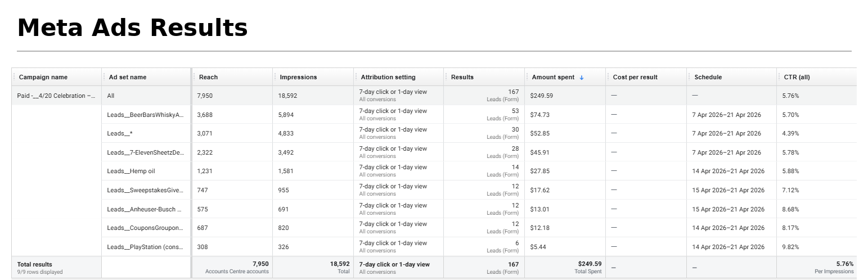Select amount spent $5.44
The image size is (868, 280).
[538, 247]
